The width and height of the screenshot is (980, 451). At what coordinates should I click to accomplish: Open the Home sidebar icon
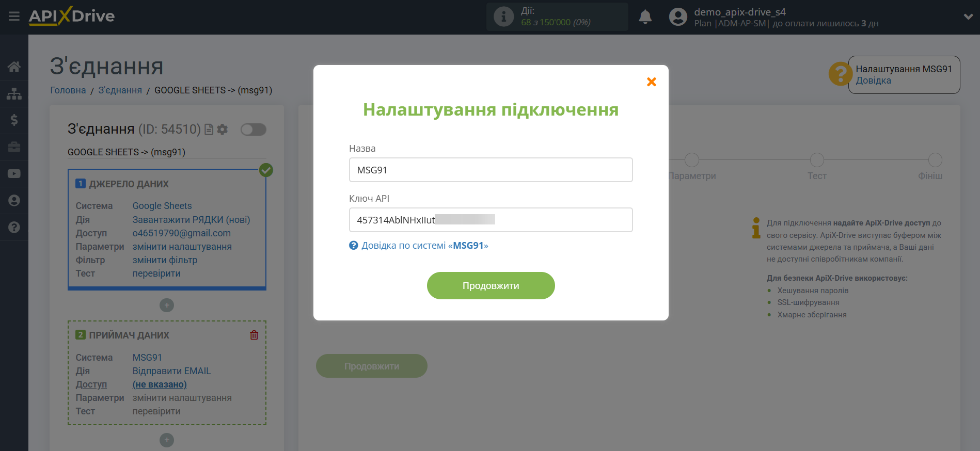click(14, 67)
